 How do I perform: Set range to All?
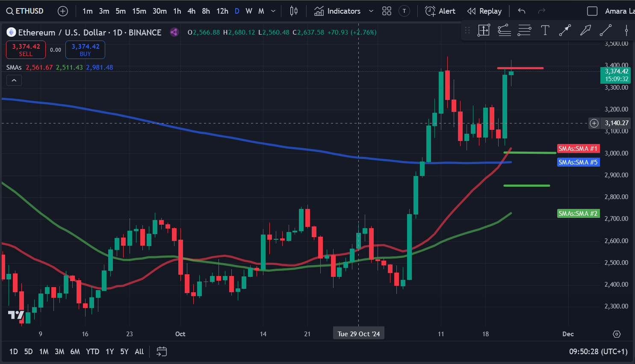(139, 352)
